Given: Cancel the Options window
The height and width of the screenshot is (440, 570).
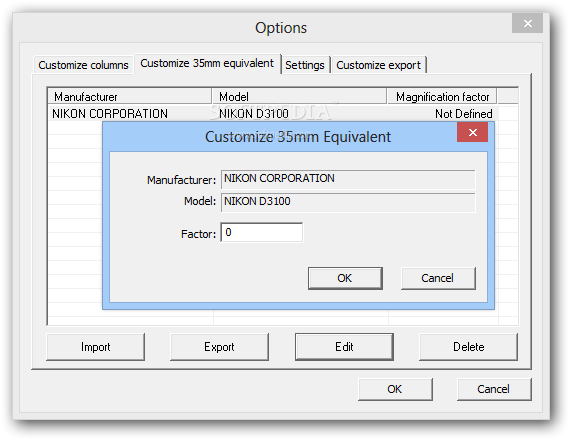Looking at the screenshot, I should pyautogui.click(x=494, y=389).
